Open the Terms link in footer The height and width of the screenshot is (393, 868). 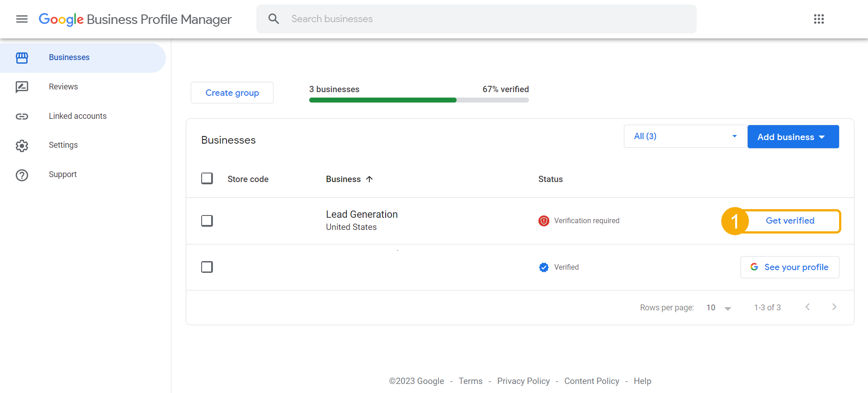click(471, 381)
